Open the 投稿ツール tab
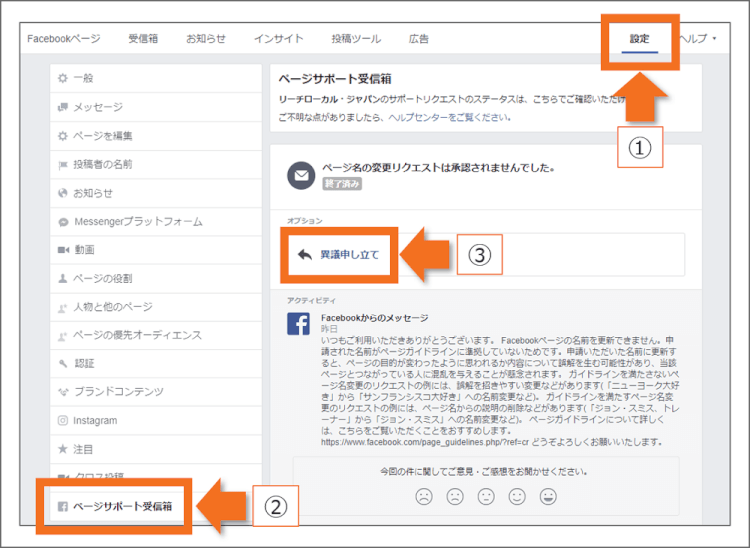 (356, 39)
